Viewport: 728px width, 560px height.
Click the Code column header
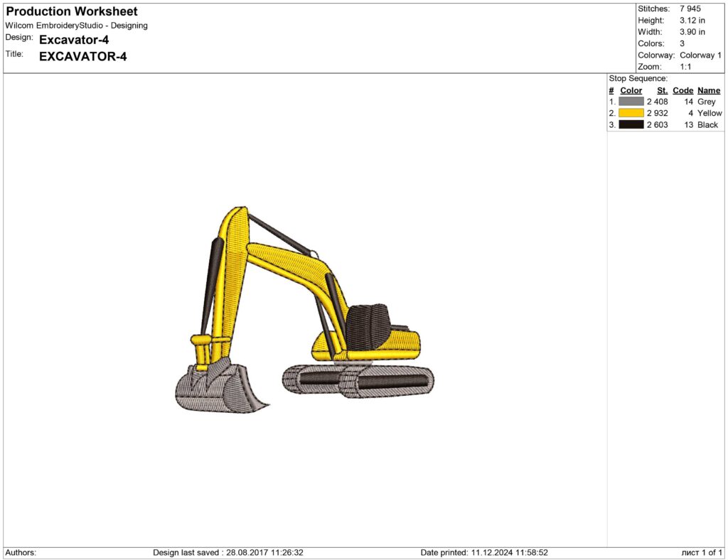pyautogui.click(x=683, y=90)
